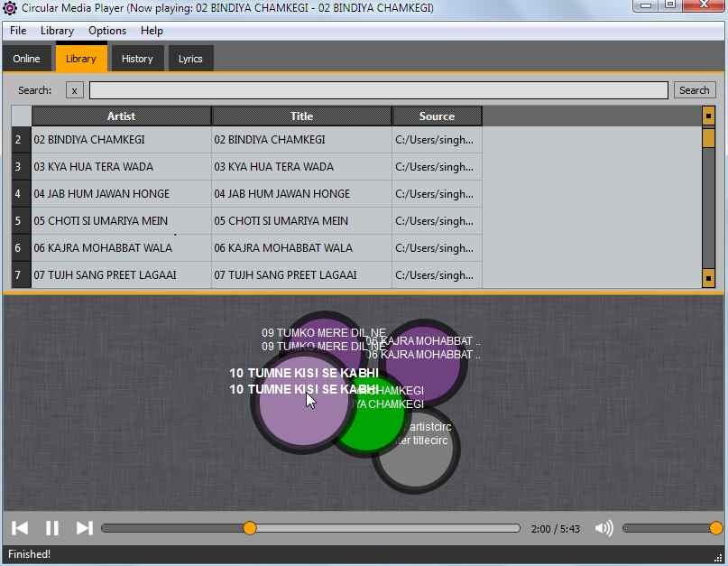Click source path in row 2
This screenshot has width=728, height=566.
[437, 140]
